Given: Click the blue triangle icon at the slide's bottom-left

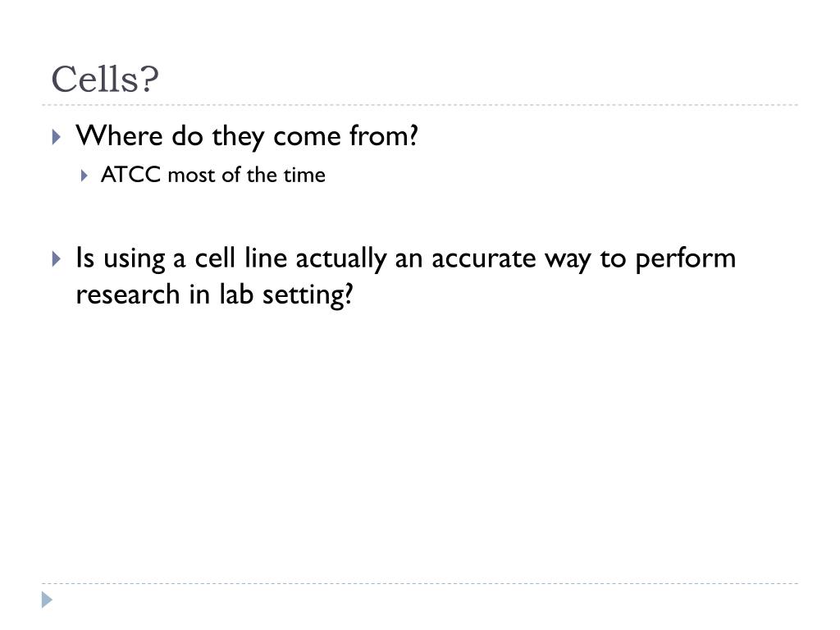Looking at the screenshot, I should (48, 600).
